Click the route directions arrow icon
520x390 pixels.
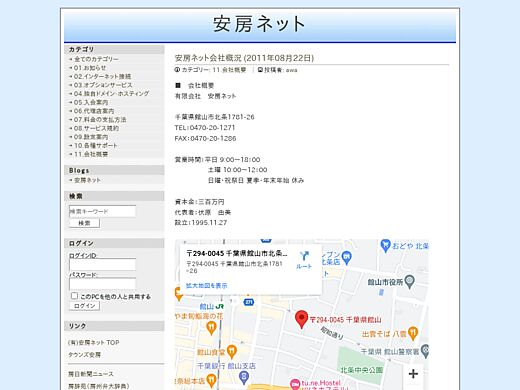pyautogui.click(x=304, y=256)
